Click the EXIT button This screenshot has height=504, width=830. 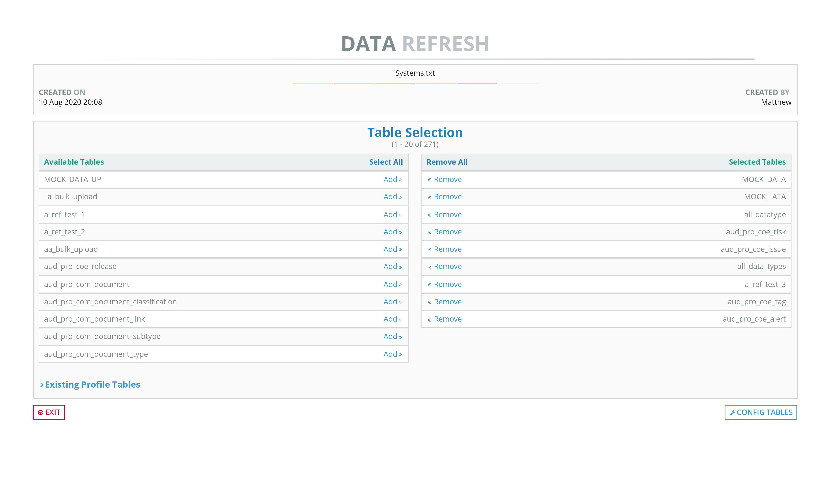[49, 412]
